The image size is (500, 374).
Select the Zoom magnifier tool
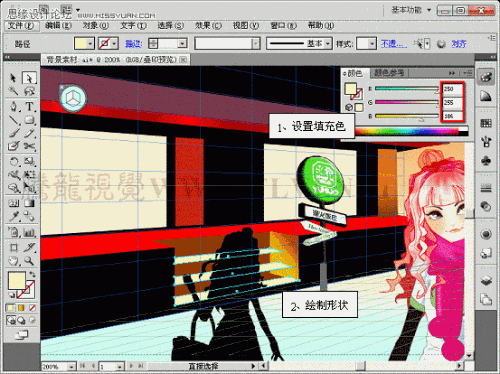point(29,261)
